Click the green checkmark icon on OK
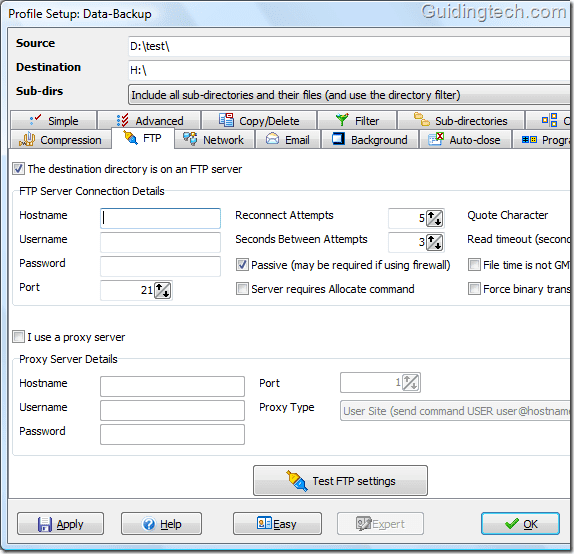The image size is (574, 554). pyautogui.click(x=511, y=524)
